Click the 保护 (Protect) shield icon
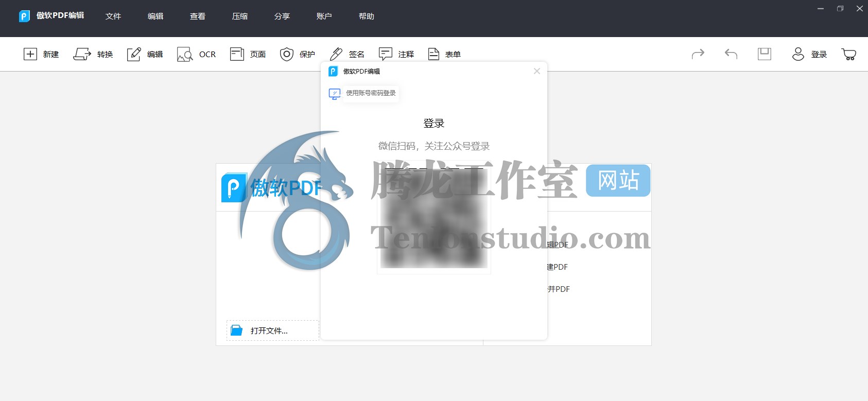 [287, 54]
